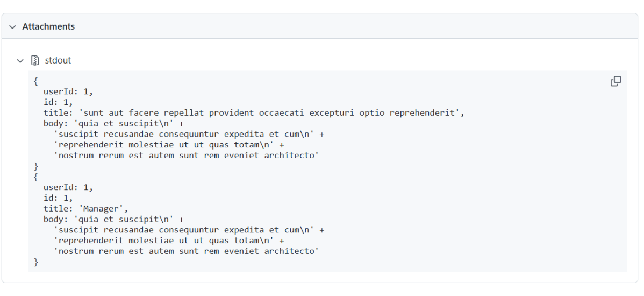Click the opening brace of the first object
The height and width of the screenshot is (296, 644).
pos(35,81)
